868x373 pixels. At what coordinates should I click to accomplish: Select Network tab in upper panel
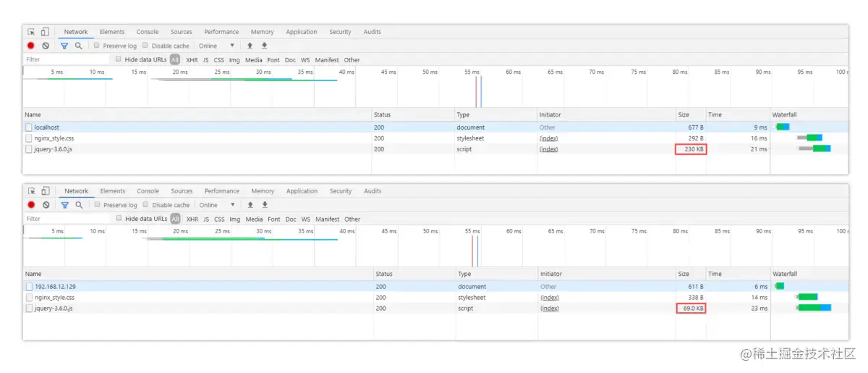(x=76, y=32)
